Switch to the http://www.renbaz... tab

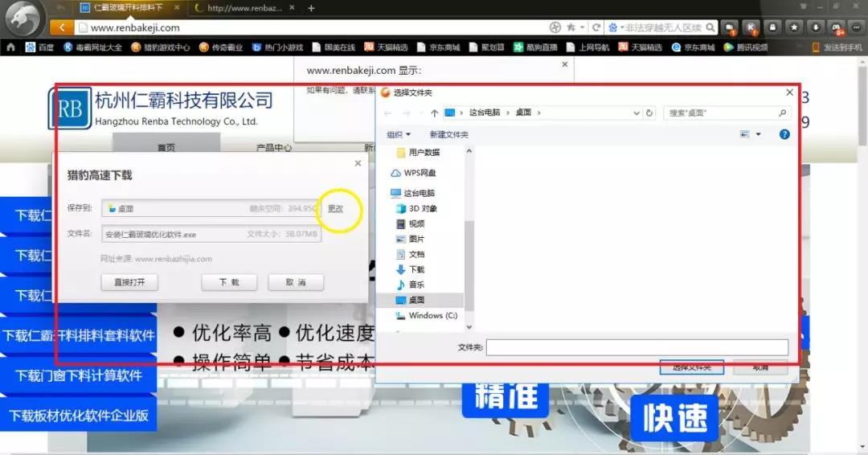tap(244, 8)
